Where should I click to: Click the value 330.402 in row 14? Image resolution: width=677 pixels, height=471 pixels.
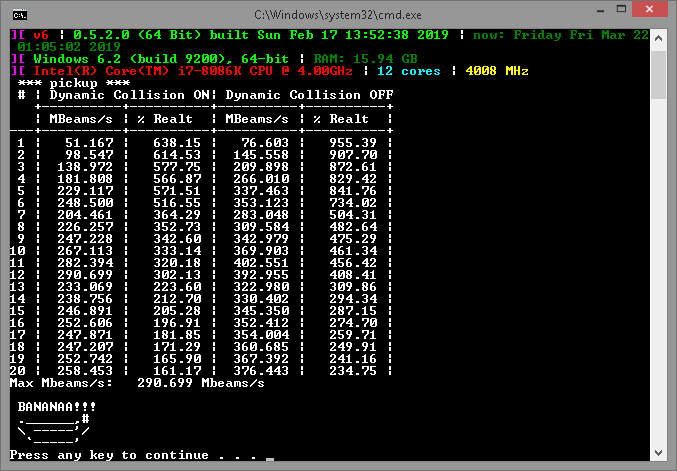click(261, 299)
